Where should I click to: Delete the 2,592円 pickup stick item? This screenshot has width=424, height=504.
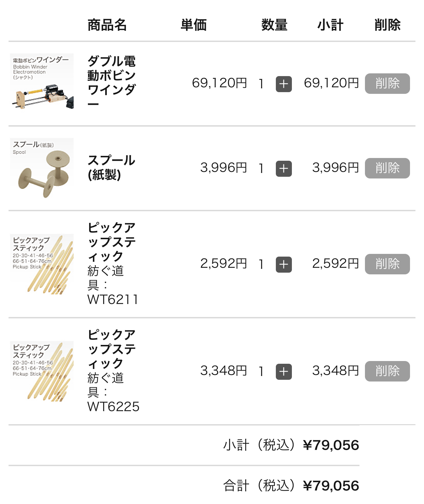pyautogui.click(x=387, y=264)
